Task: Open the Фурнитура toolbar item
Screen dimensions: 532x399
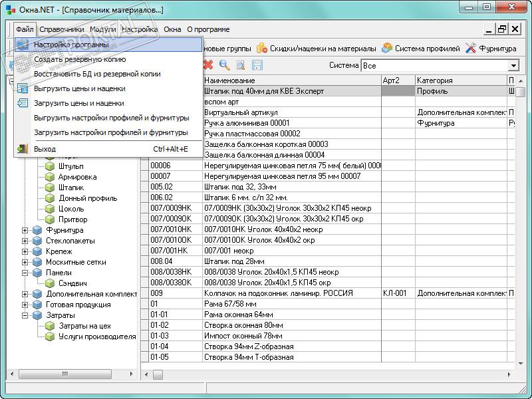Action: [x=490, y=49]
